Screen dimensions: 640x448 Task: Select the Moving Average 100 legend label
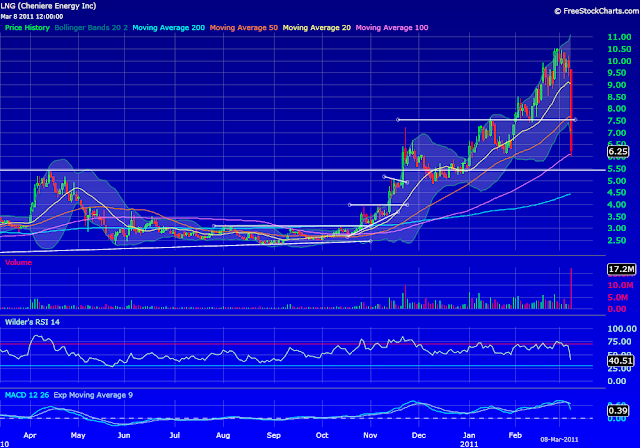[392, 28]
